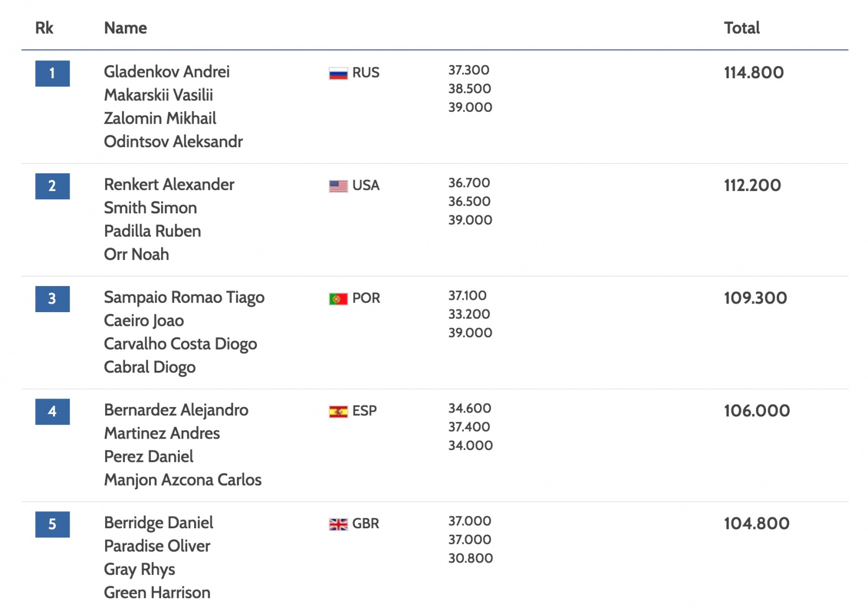Click the Portugal flag icon
The image size is (868, 614).
338,299
